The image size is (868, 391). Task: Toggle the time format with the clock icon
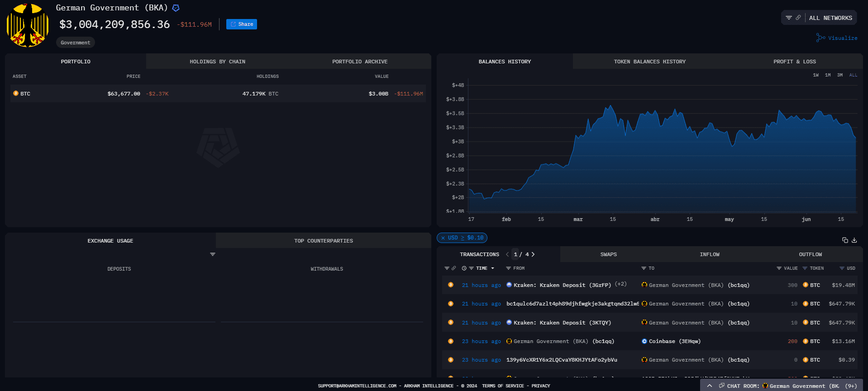464,268
